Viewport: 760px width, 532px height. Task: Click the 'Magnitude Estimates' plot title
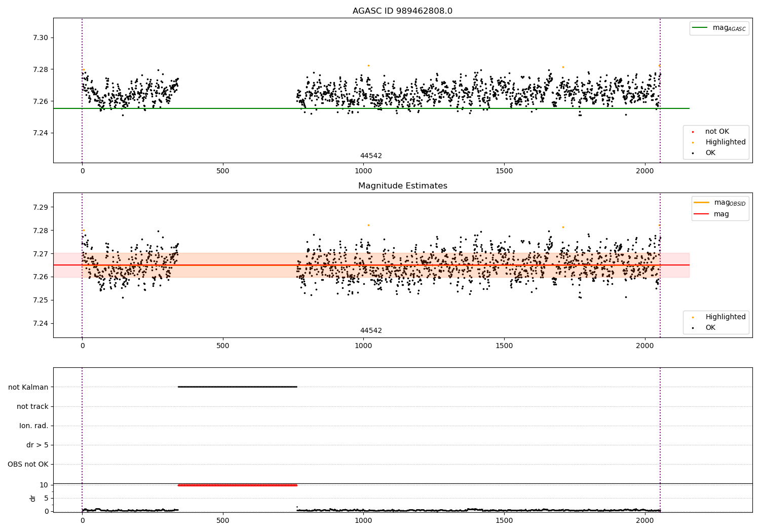(402, 186)
